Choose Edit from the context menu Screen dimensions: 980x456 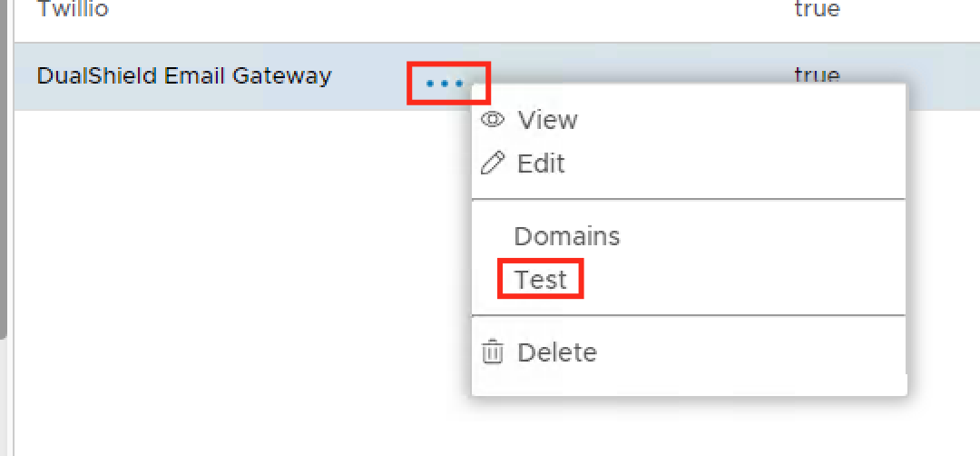point(541,164)
